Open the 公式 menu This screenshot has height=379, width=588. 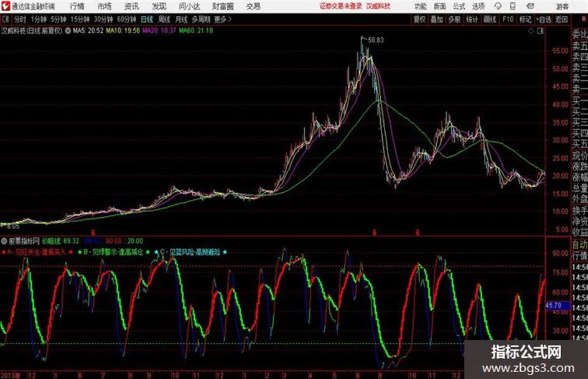coord(459,6)
